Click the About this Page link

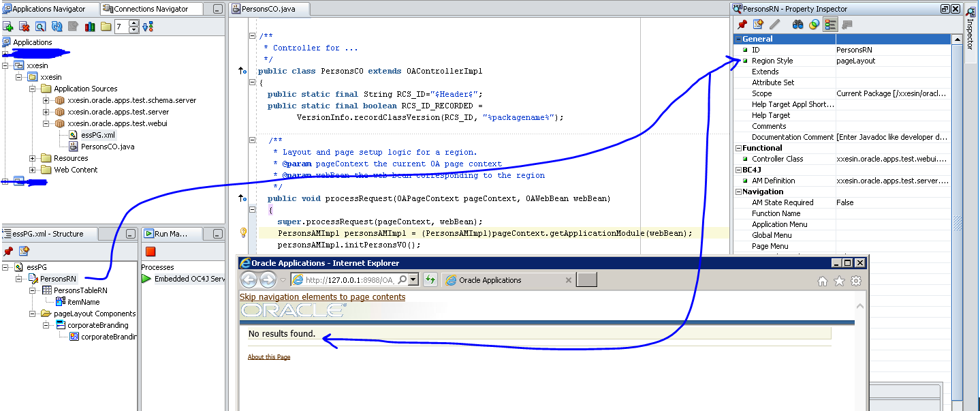[x=269, y=357]
